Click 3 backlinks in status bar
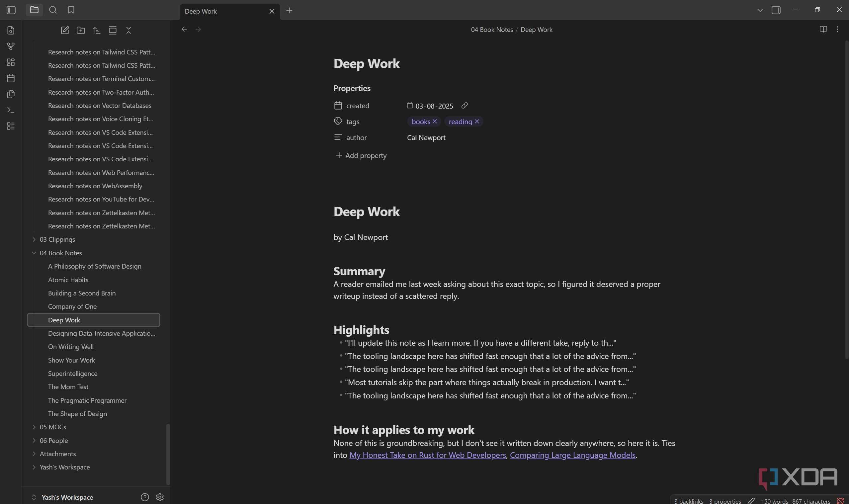849x504 pixels. [689, 501]
